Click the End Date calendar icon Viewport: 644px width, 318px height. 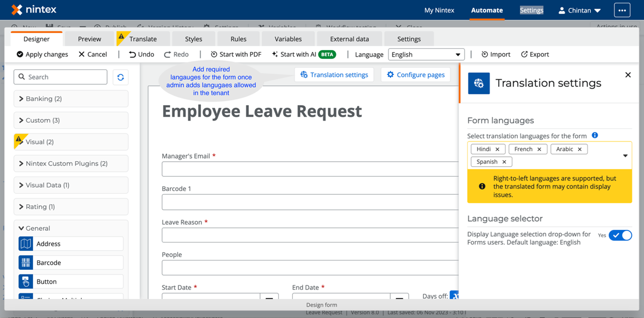pos(400,297)
